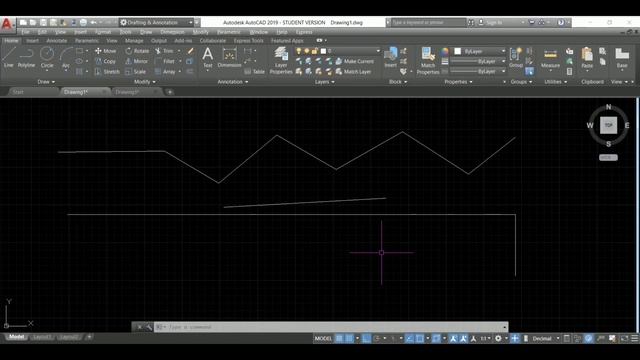
Task: Click the Scale tool
Action: tap(136, 71)
